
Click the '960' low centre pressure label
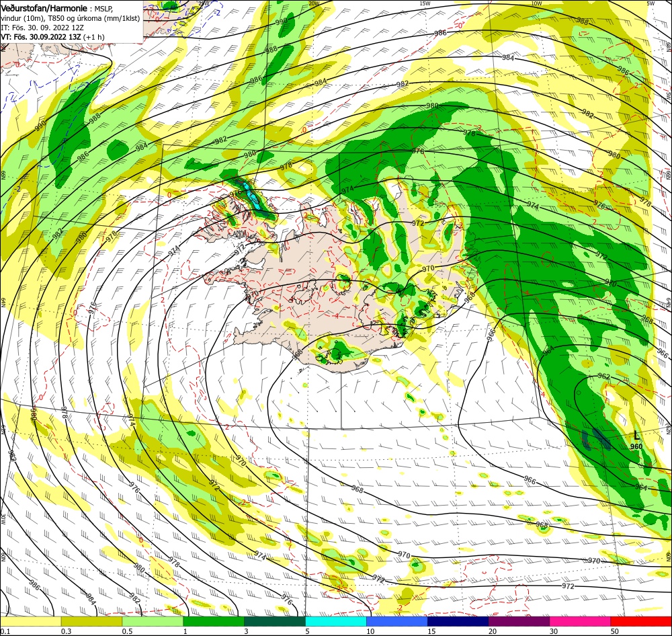click(x=636, y=447)
